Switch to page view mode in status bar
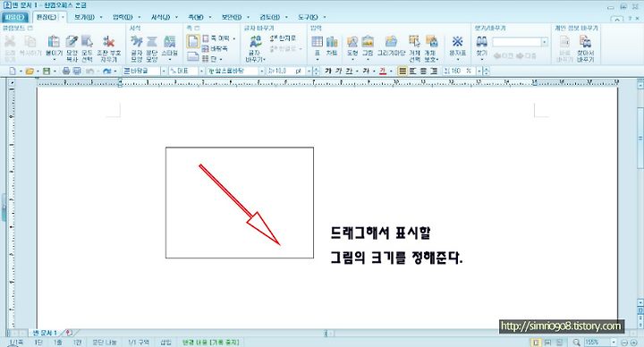 click(x=536, y=342)
